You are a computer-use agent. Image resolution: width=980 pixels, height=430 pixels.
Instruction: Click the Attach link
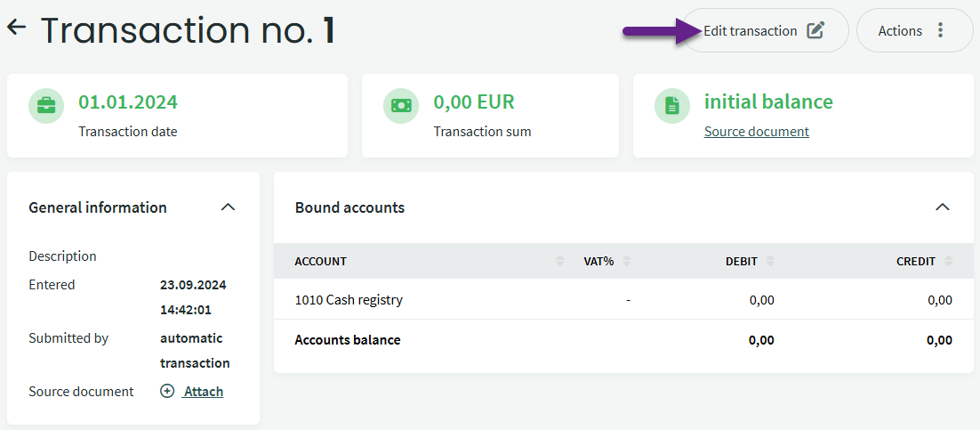coord(203,391)
